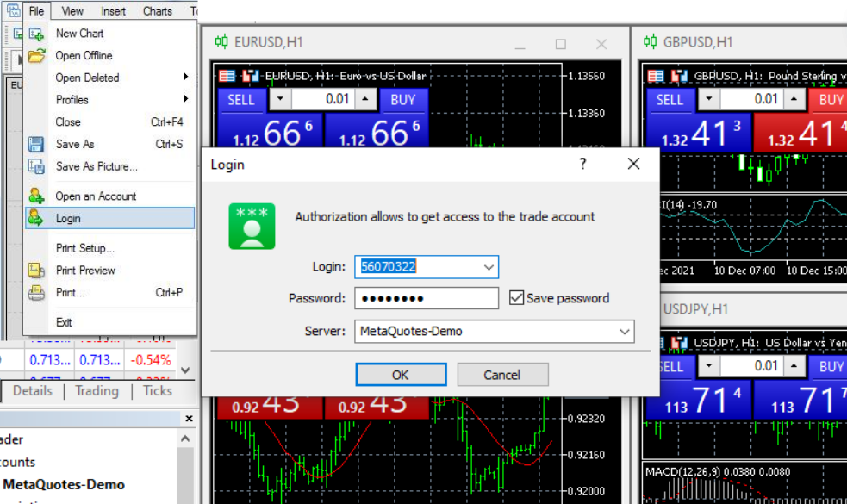Click the New Chart icon in File menu

[x=36, y=34]
